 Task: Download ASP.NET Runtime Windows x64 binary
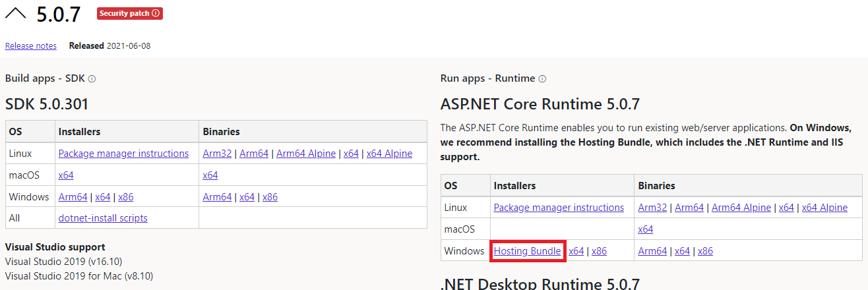pos(682,251)
